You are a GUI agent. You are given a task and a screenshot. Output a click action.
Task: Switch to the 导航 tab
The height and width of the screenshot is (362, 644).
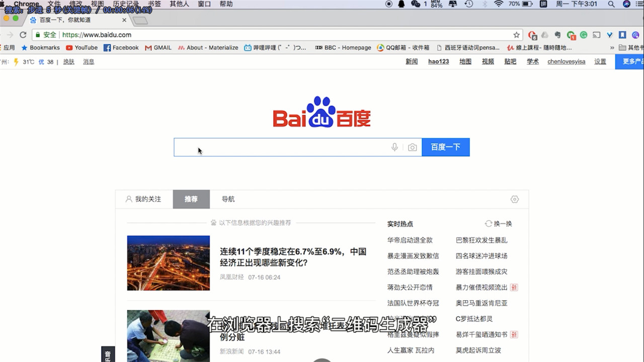[228, 199]
